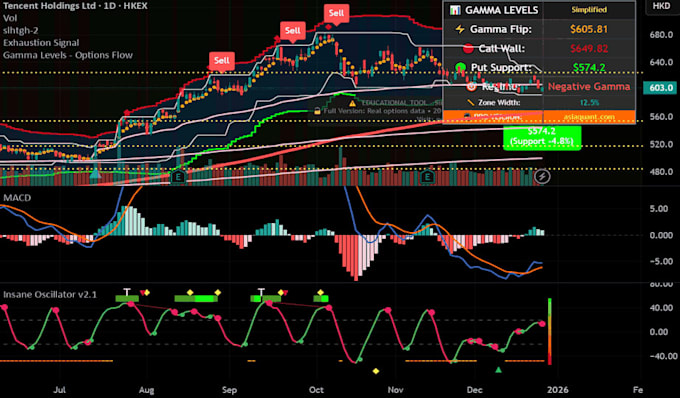Screen dimensions: 680x398
Task: Click the $649.82 Call Wall value
Action: 589,49
